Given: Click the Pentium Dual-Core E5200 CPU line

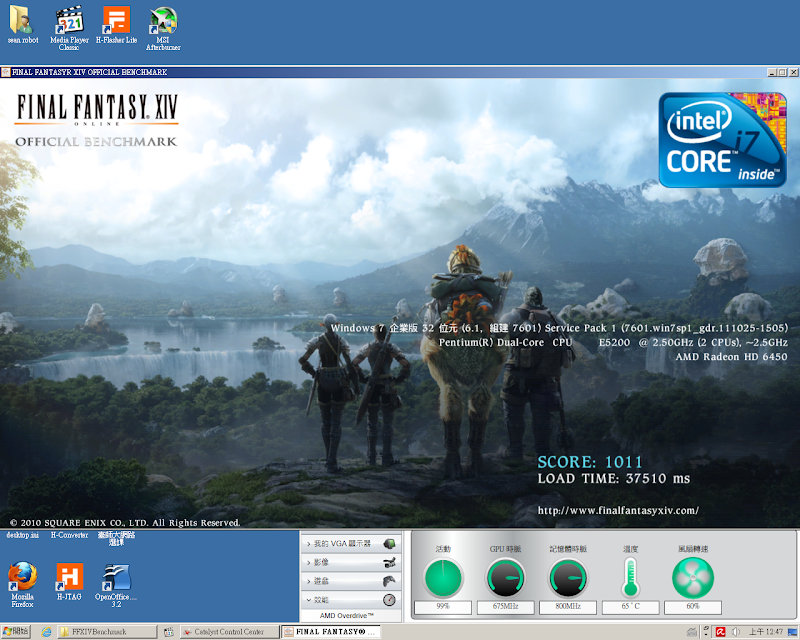Looking at the screenshot, I should 613,342.
